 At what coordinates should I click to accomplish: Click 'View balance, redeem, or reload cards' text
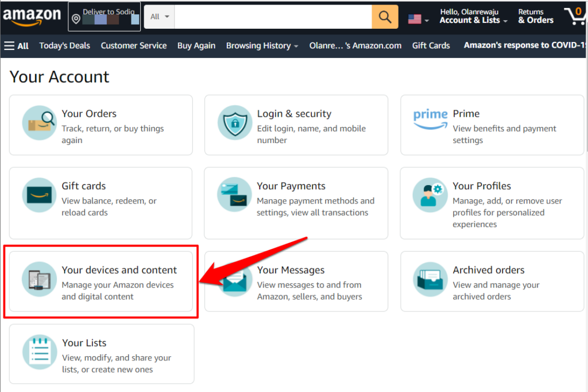pyautogui.click(x=109, y=207)
